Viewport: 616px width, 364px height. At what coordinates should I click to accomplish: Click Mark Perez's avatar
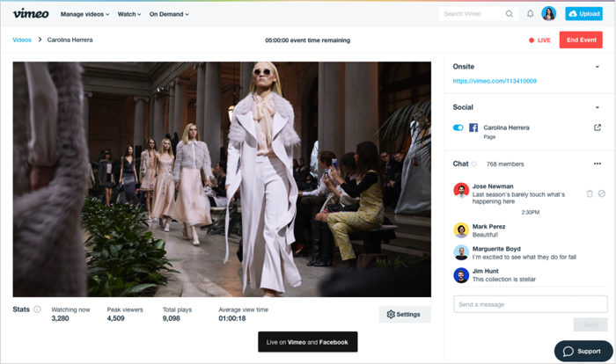pyautogui.click(x=461, y=230)
